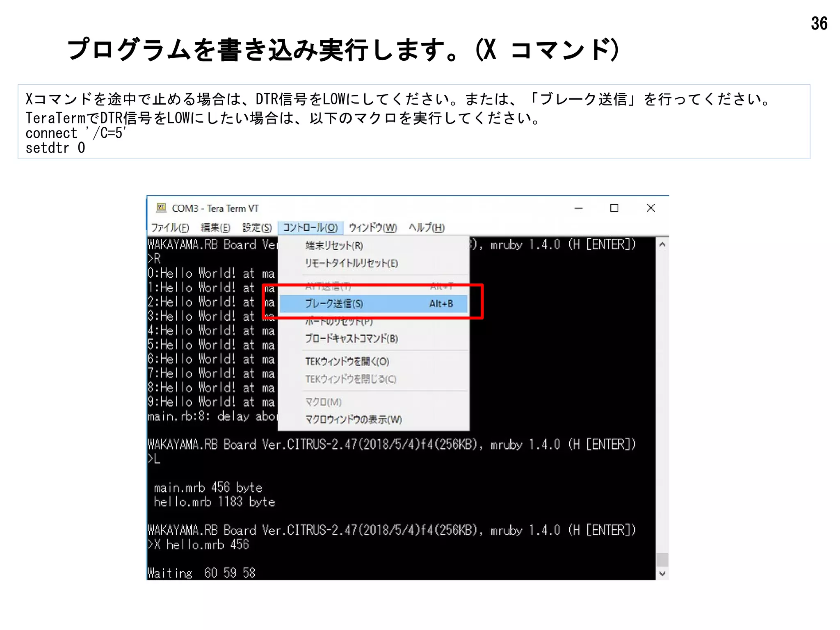Screen dimensions: 840x630
Task: Maximize the Tera Term window
Action: click(x=614, y=208)
